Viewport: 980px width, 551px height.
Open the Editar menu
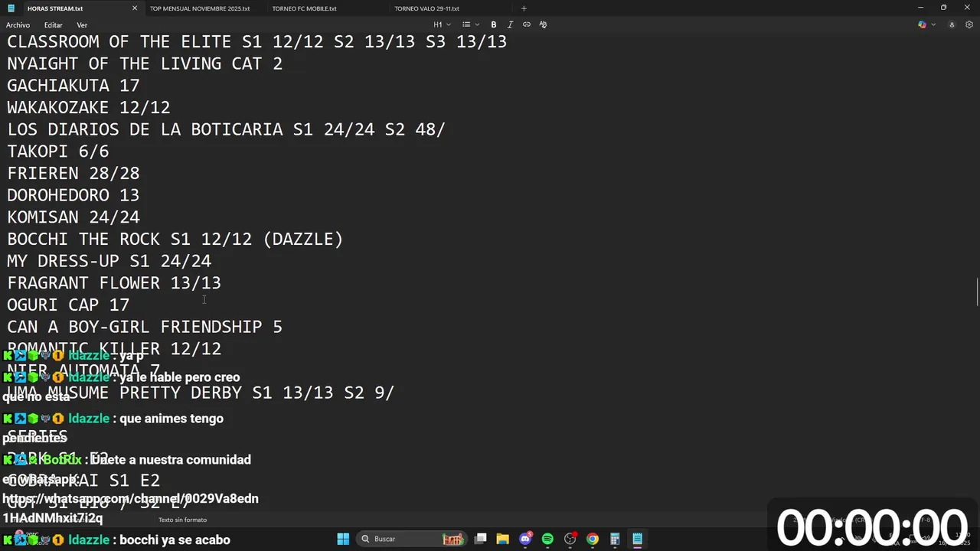click(53, 25)
